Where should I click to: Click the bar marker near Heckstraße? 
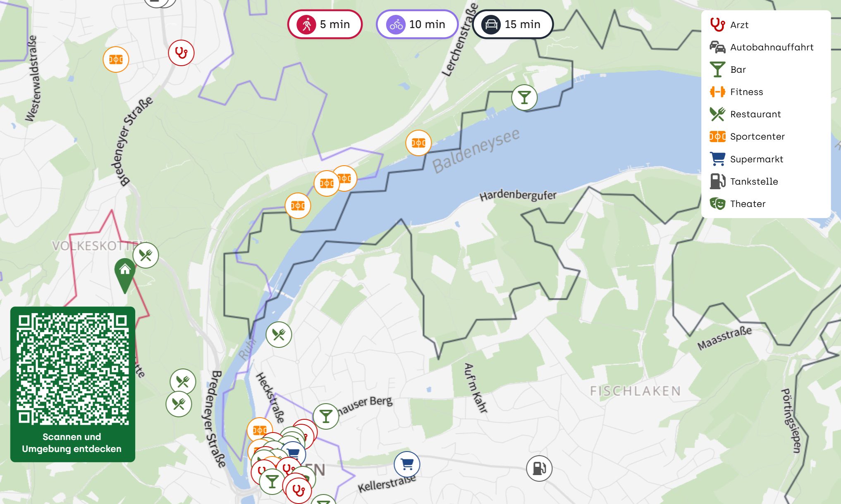coord(326,416)
